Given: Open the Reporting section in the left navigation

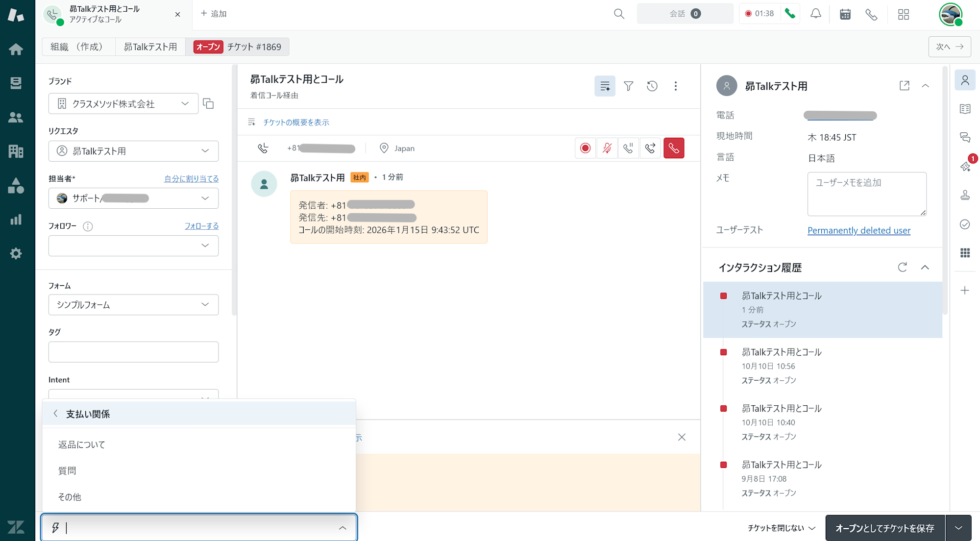Looking at the screenshot, I should click(x=16, y=220).
